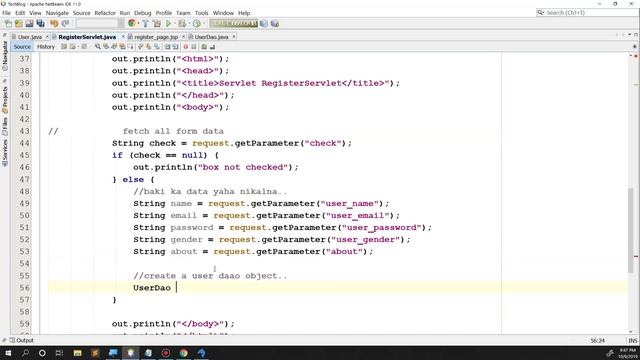
Task: Open the Profile menu
Action: click(164, 13)
